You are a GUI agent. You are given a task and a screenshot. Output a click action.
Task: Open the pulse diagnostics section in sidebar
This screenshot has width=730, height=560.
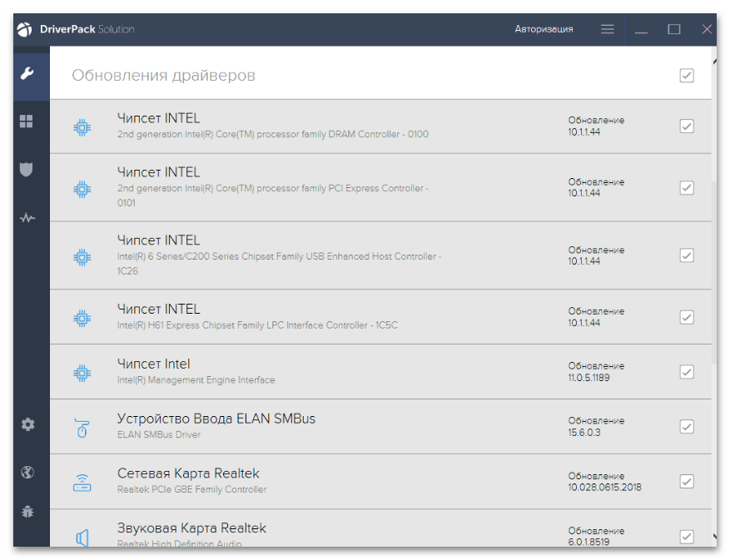coord(27,218)
